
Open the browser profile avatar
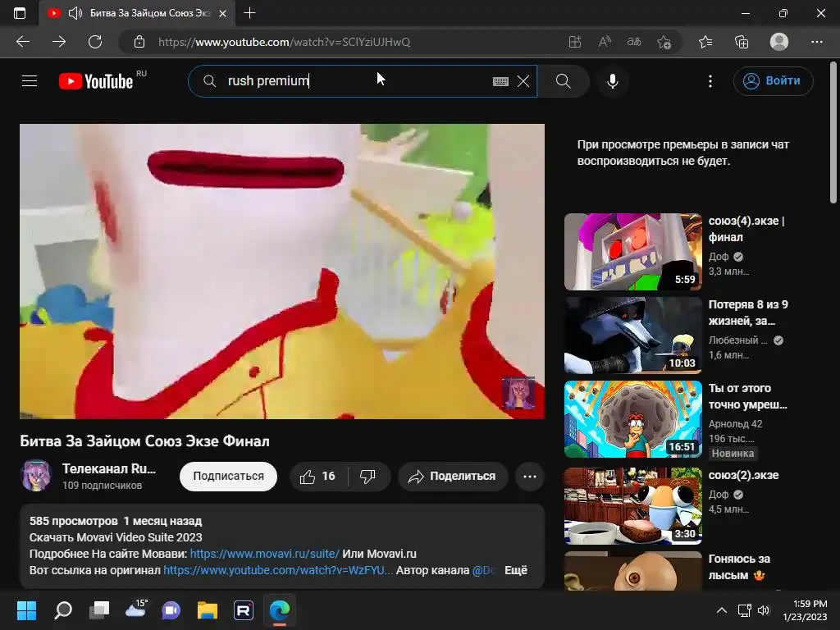click(779, 42)
